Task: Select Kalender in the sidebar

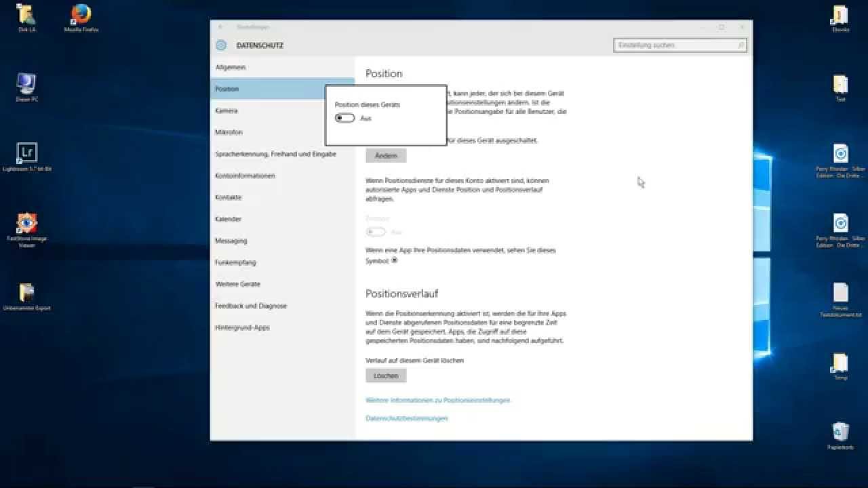Action: 282,219
